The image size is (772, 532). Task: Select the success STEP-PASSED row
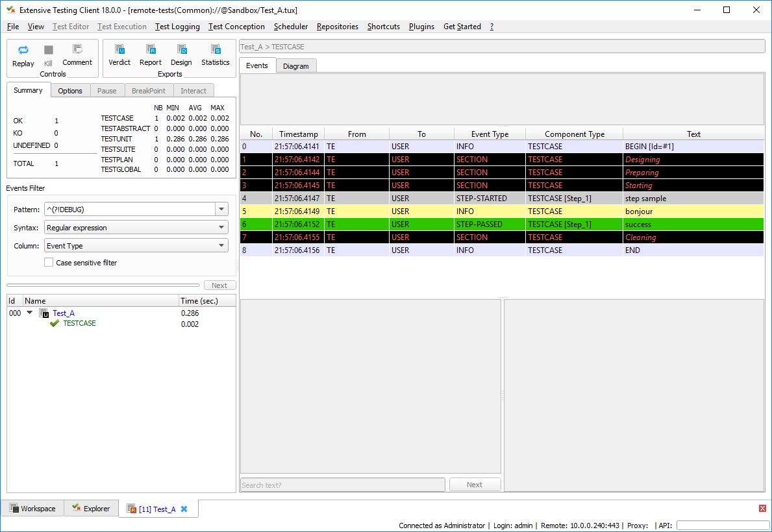502,224
